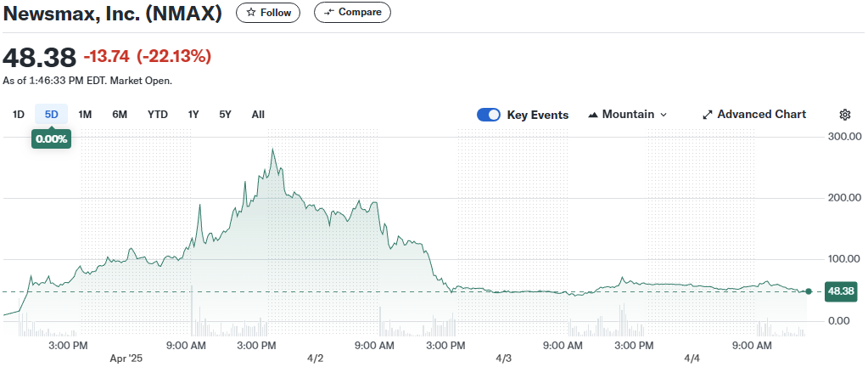Click the Key Events label text
868x367 pixels.
538,115
